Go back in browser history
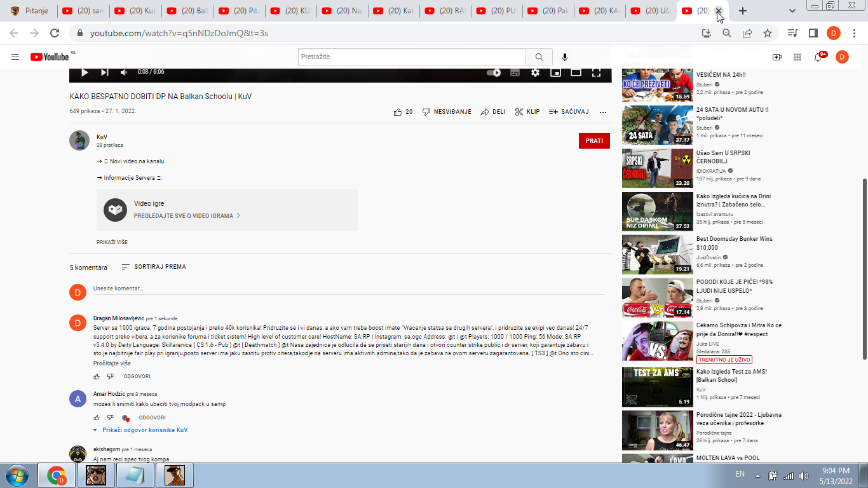This screenshot has width=868, height=488. (x=14, y=33)
